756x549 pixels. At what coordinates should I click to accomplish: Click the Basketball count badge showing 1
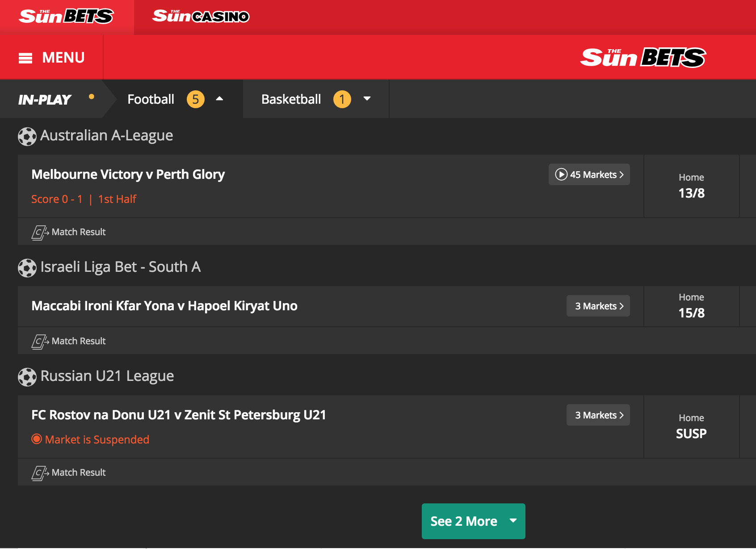point(342,99)
